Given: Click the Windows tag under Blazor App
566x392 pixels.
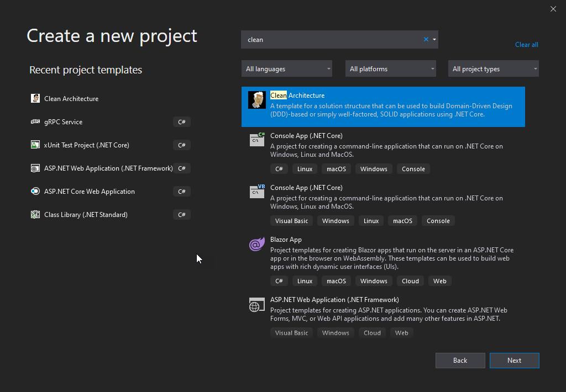Looking at the screenshot, I should (374, 281).
